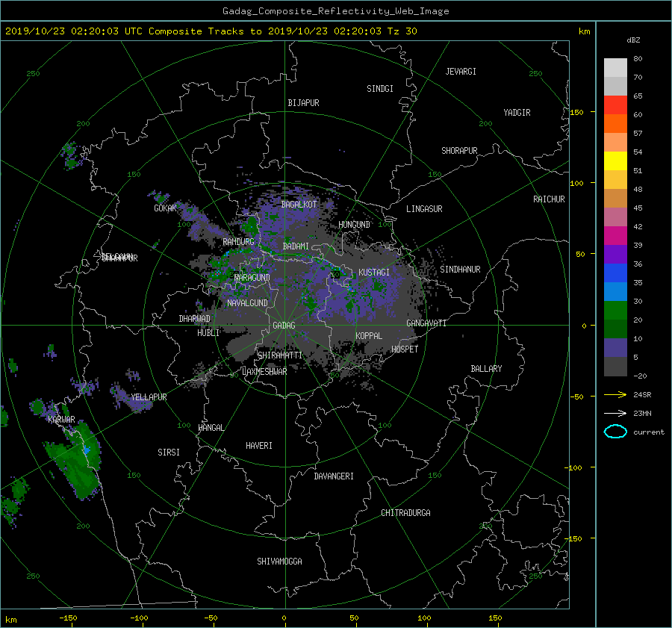Click the YELLAPUR city label

[149, 397]
